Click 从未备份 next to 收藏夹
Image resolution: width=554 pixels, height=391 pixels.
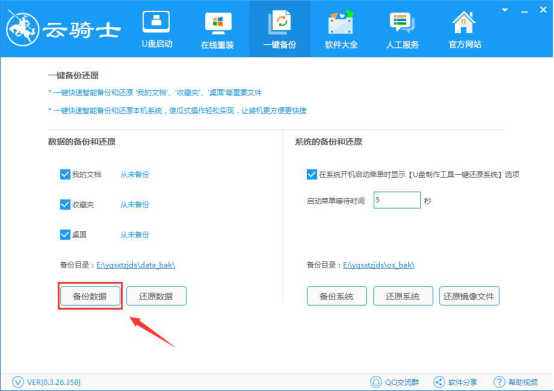point(135,205)
